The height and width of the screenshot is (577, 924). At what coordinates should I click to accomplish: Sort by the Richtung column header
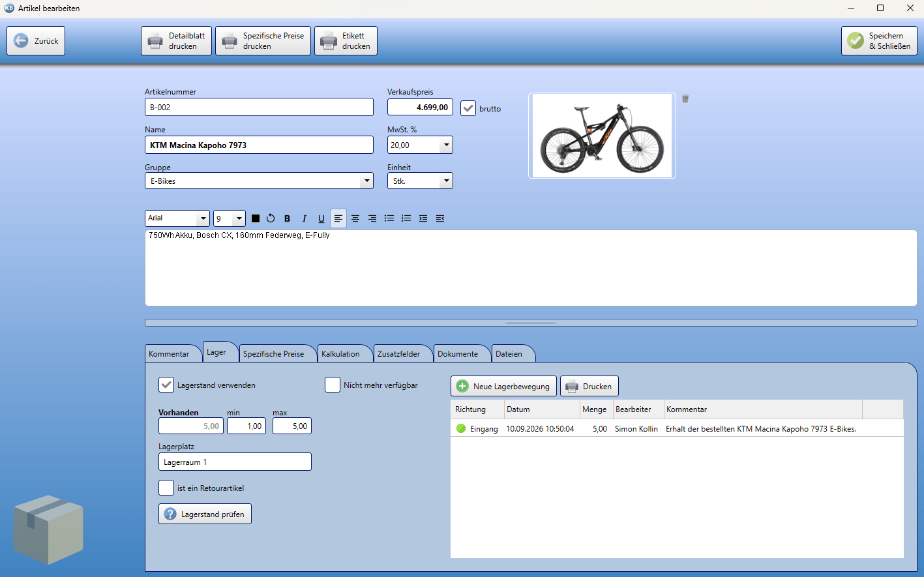[477, 409]
